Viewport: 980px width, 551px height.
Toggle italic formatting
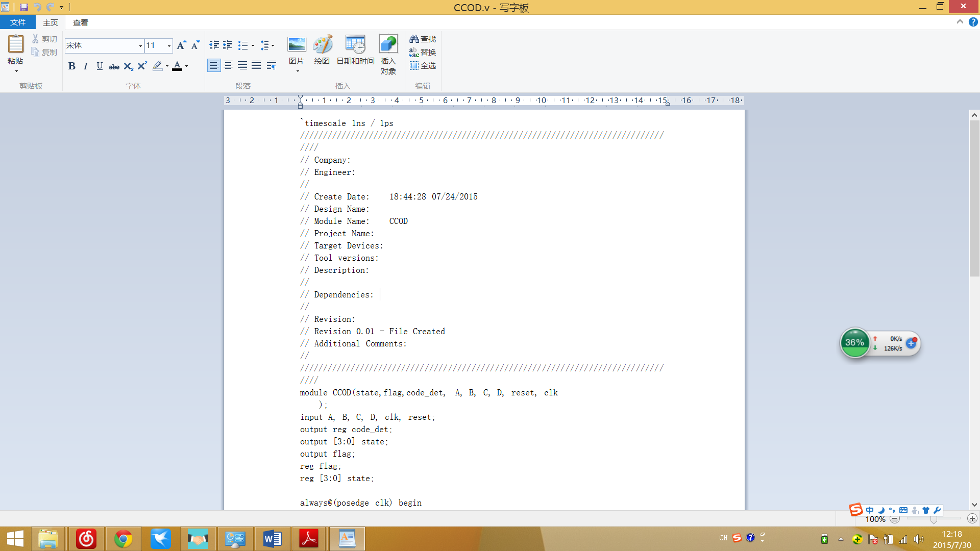pos(86,66)
